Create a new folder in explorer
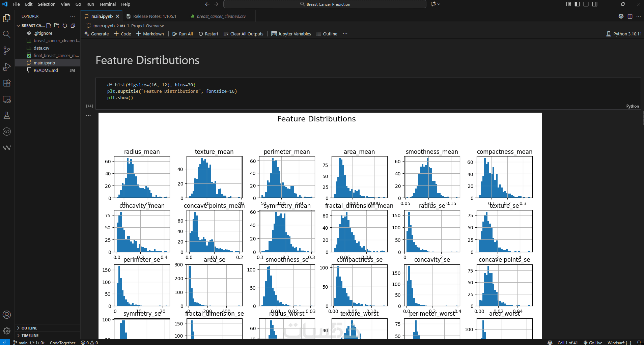The height and width of the screenshot is (345, 644). click(57, 26)
